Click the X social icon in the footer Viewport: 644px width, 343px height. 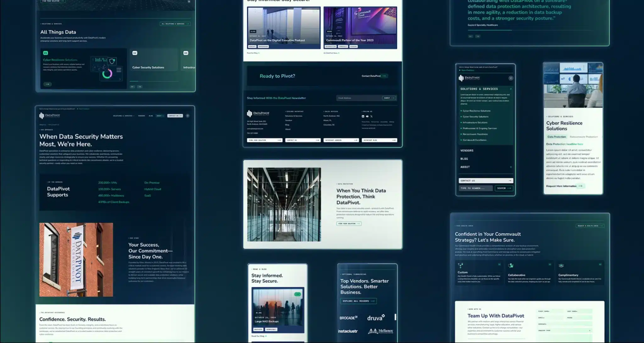(371, 116)
